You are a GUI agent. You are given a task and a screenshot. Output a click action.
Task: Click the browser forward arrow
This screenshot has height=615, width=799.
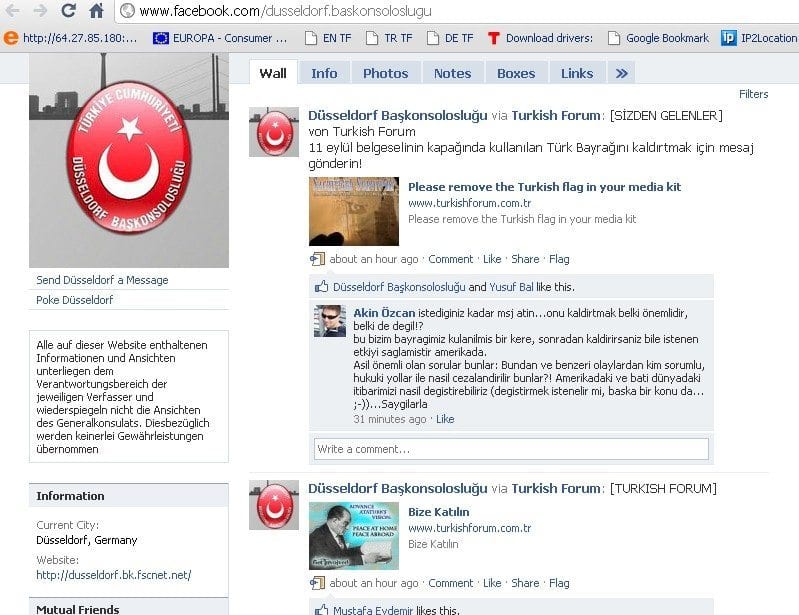point(40,10)
